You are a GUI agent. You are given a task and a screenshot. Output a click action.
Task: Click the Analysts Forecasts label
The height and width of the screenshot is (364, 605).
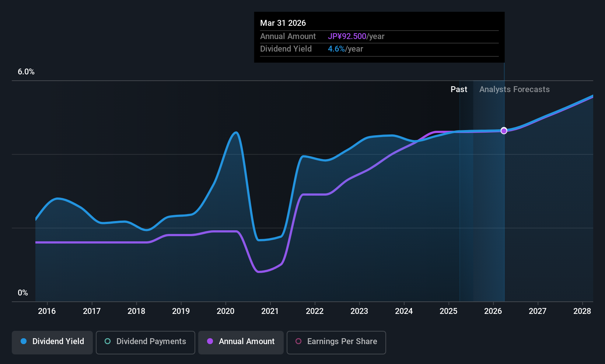[514, 90]
